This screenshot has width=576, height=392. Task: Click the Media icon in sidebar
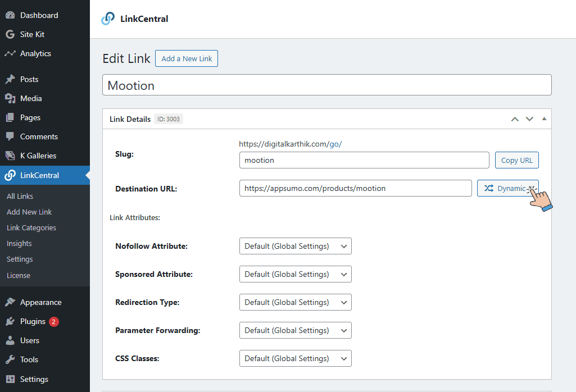point(10,98)
